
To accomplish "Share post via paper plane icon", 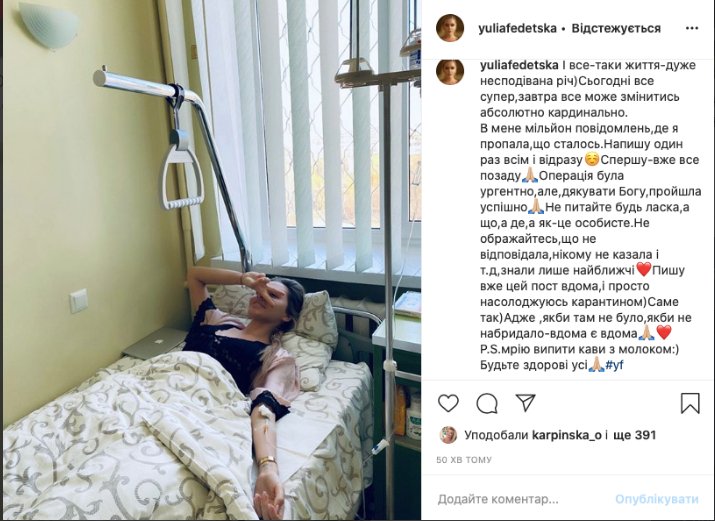I will [525, 402].
